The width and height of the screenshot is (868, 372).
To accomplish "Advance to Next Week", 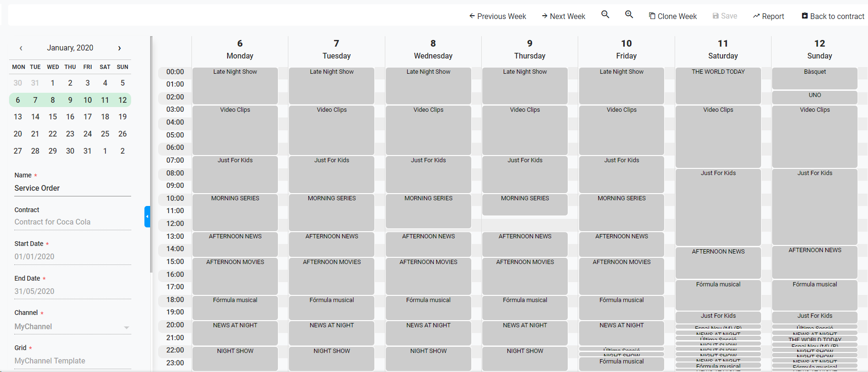I will point(563,16).
